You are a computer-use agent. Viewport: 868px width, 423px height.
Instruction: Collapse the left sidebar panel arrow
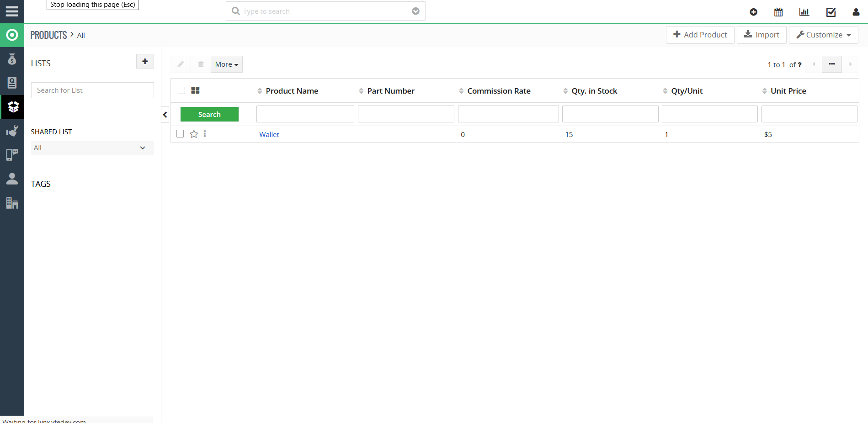pos(165,115)
